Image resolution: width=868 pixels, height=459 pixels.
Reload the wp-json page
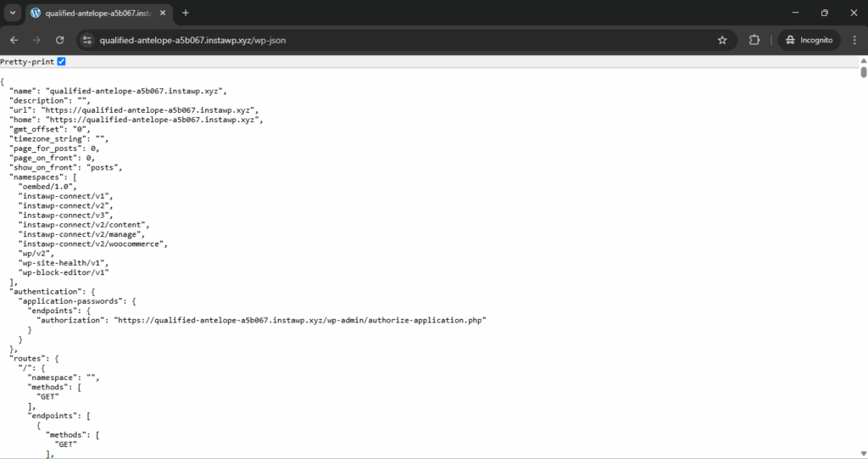[x=60, y=40]
